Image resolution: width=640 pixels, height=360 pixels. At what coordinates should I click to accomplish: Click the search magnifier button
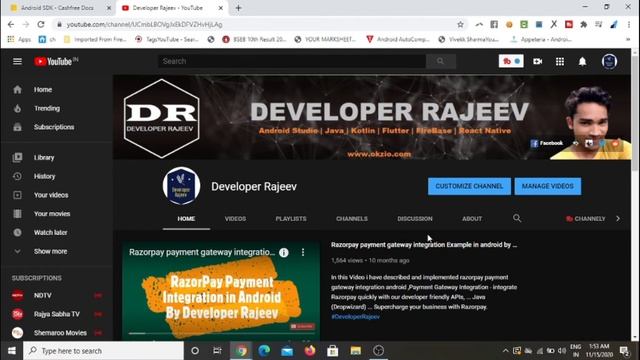click(x=440, y=61)
